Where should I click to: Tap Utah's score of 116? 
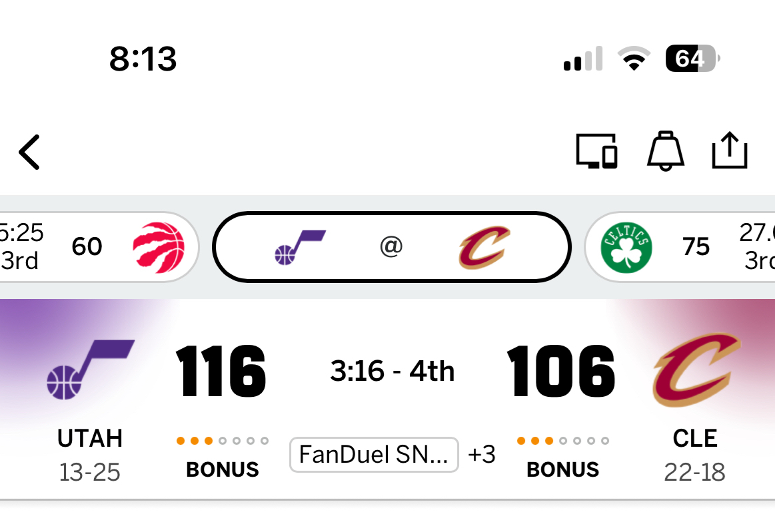click(221, 371)
